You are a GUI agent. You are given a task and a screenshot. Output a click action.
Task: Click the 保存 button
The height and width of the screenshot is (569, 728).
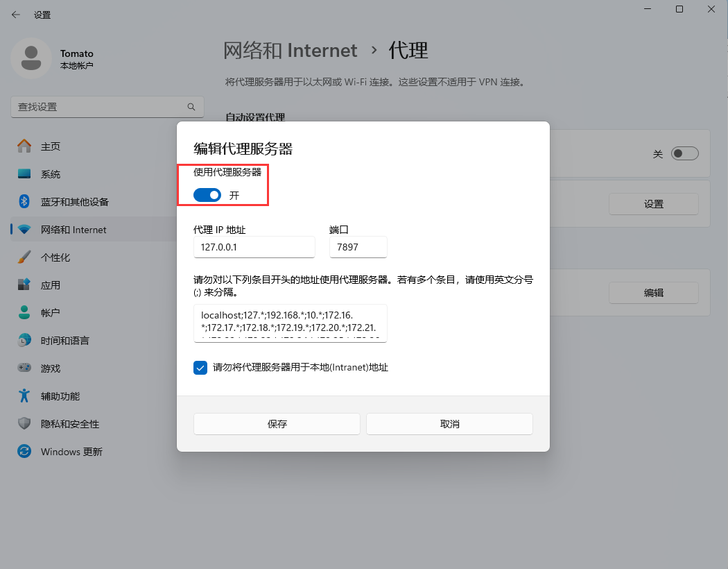point(277,424)
